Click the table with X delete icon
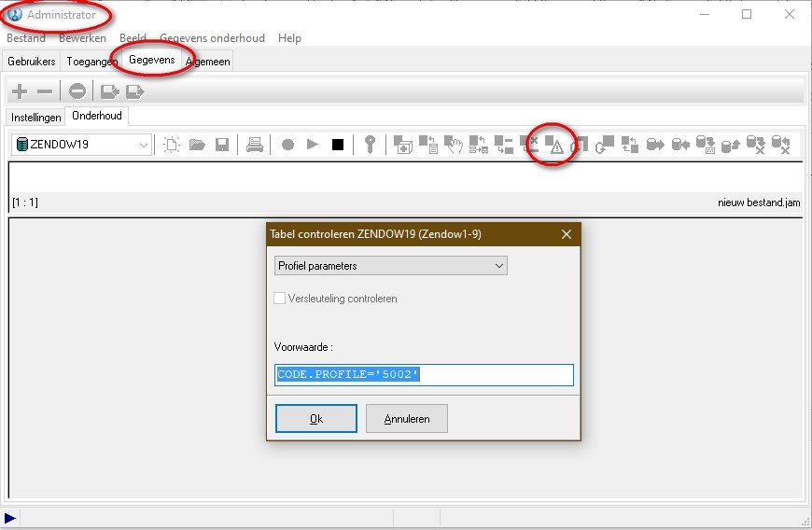Image resolution: width=812 pixels, height=530 pixels. (x=528, y=145)
